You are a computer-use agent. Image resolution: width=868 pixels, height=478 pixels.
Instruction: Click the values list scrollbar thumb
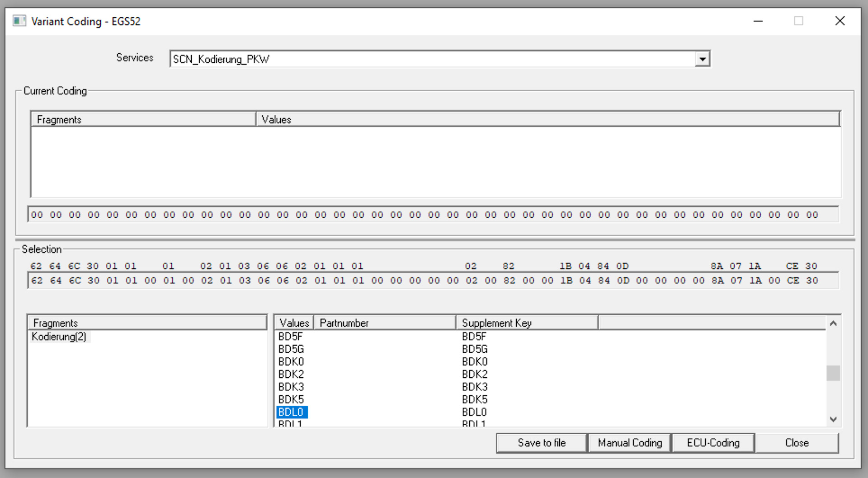point(833,373)
